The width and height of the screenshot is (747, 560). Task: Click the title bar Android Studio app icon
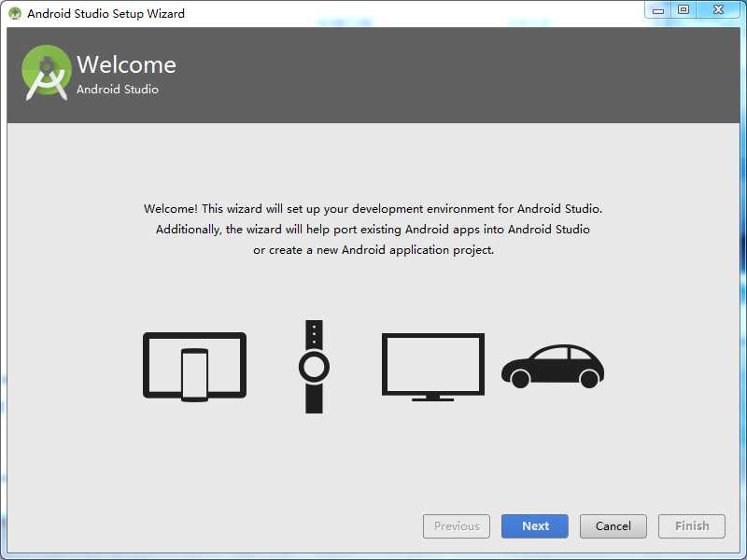15,13
